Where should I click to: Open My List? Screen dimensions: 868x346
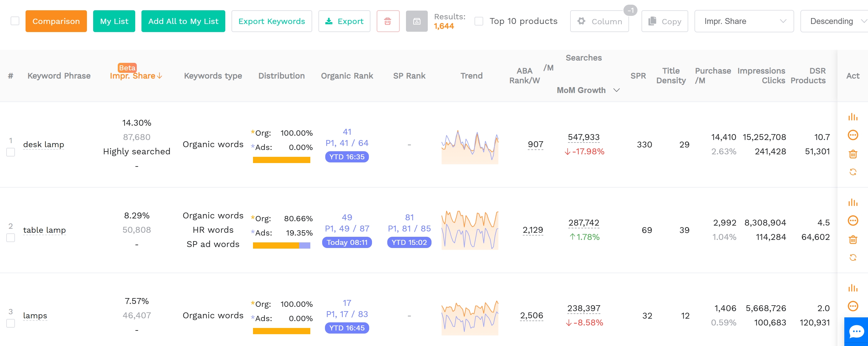[114, 21]
